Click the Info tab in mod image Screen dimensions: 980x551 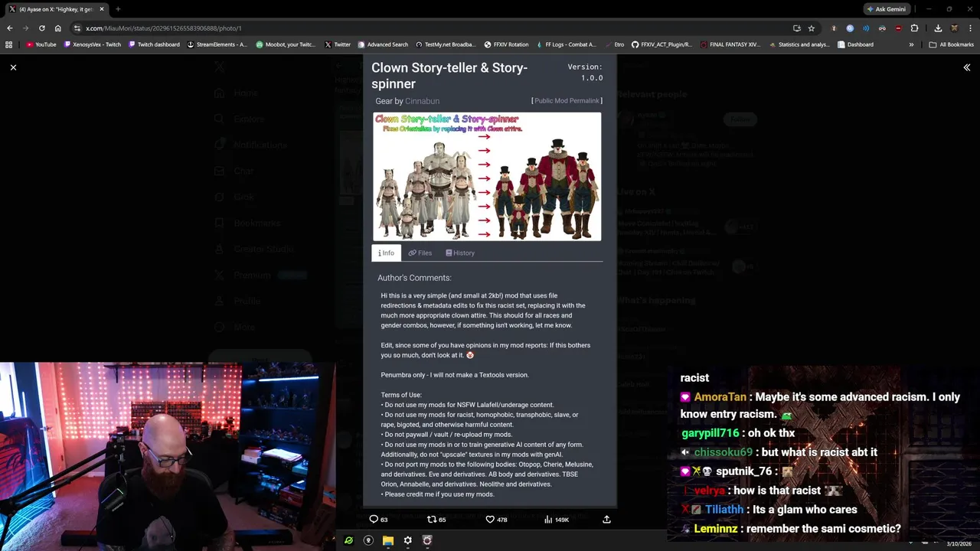pos(386,253)
